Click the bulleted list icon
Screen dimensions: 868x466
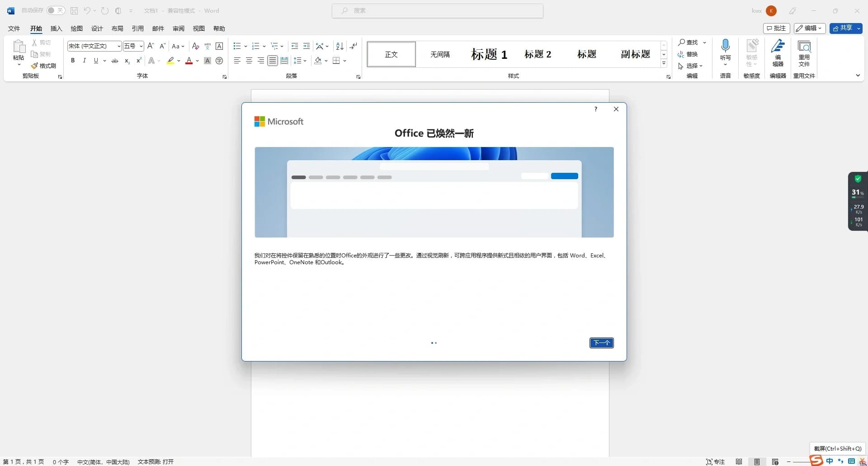(237, 46)
